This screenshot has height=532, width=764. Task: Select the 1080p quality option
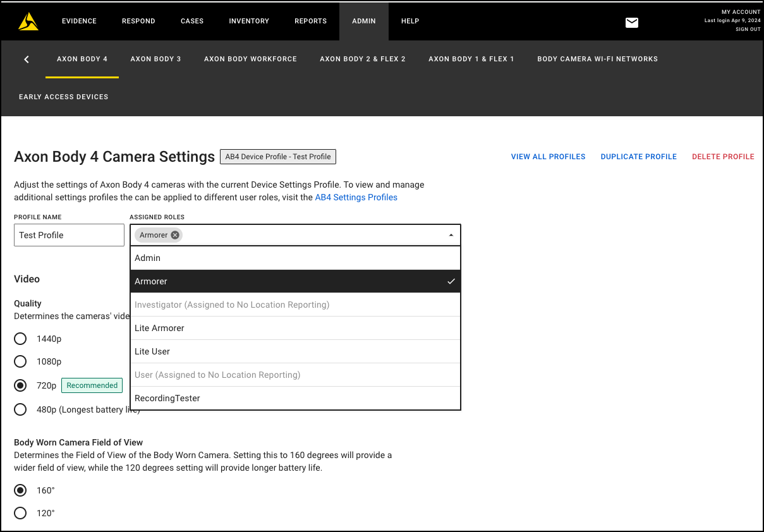20,361
